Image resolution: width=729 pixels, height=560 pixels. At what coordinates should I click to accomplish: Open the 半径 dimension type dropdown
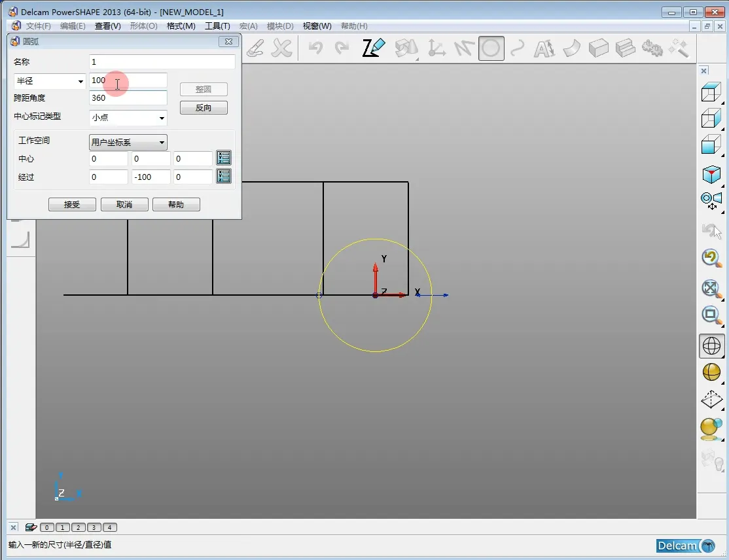[50, 81]
